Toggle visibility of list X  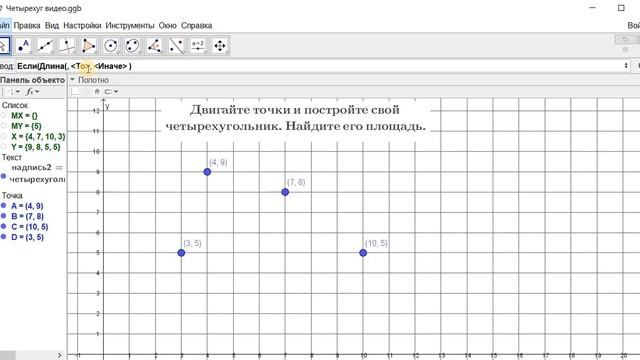(3, 136)
